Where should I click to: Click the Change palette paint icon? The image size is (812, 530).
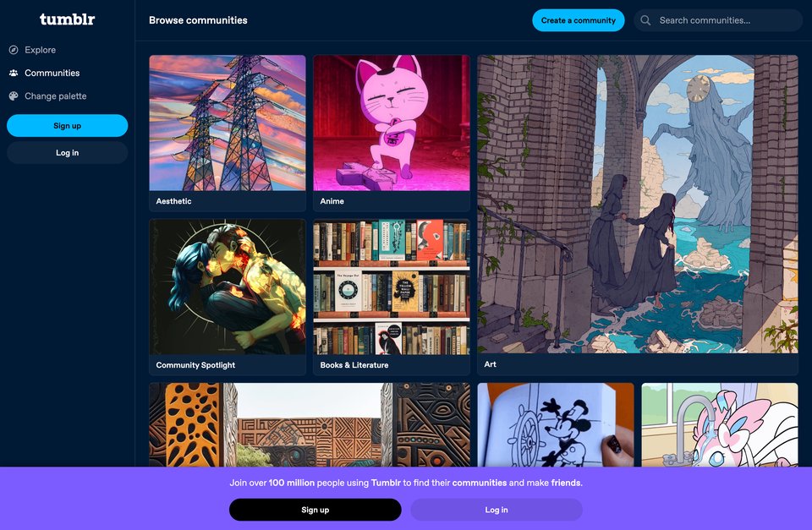click(x=14, y=96)
